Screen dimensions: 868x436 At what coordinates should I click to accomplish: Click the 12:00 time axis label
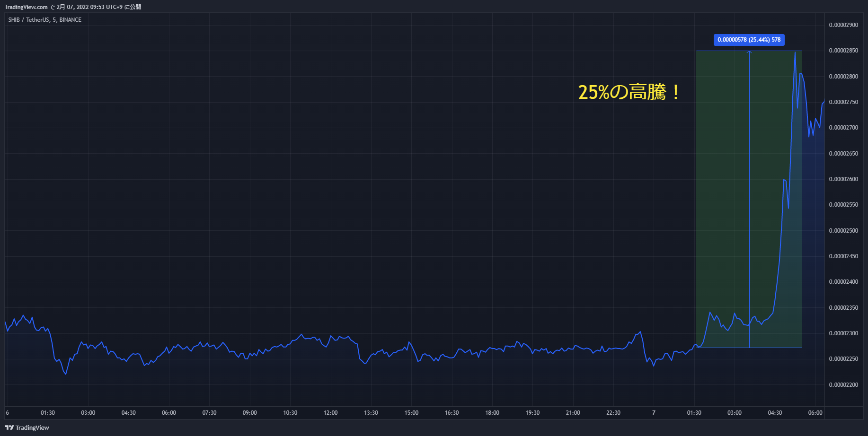point(331,413)
